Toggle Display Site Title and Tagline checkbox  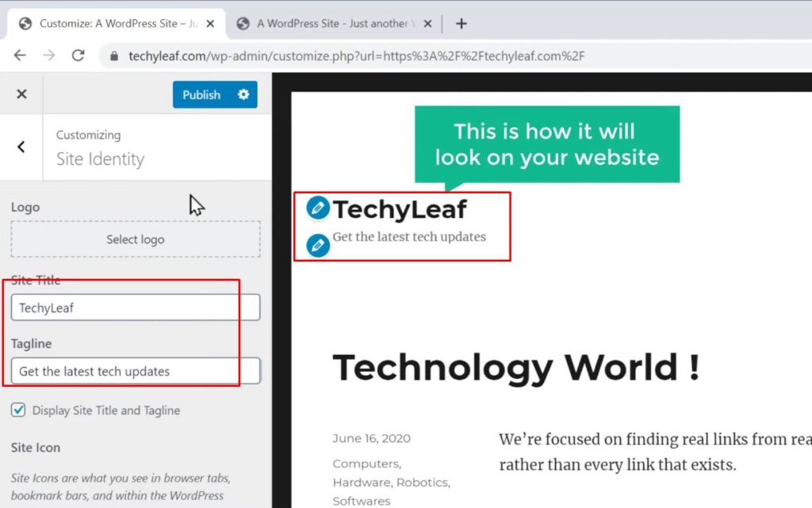[x=18, y=410]
